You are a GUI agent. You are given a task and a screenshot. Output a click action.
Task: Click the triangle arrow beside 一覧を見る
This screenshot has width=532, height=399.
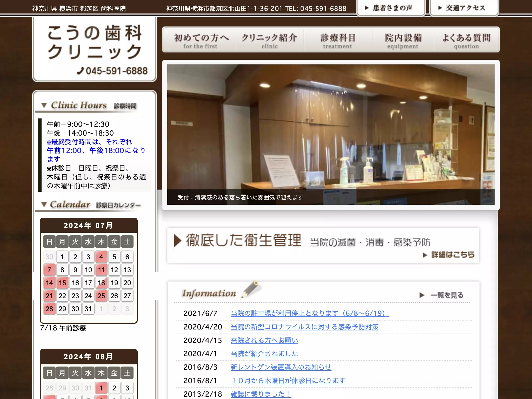[422, 295]
